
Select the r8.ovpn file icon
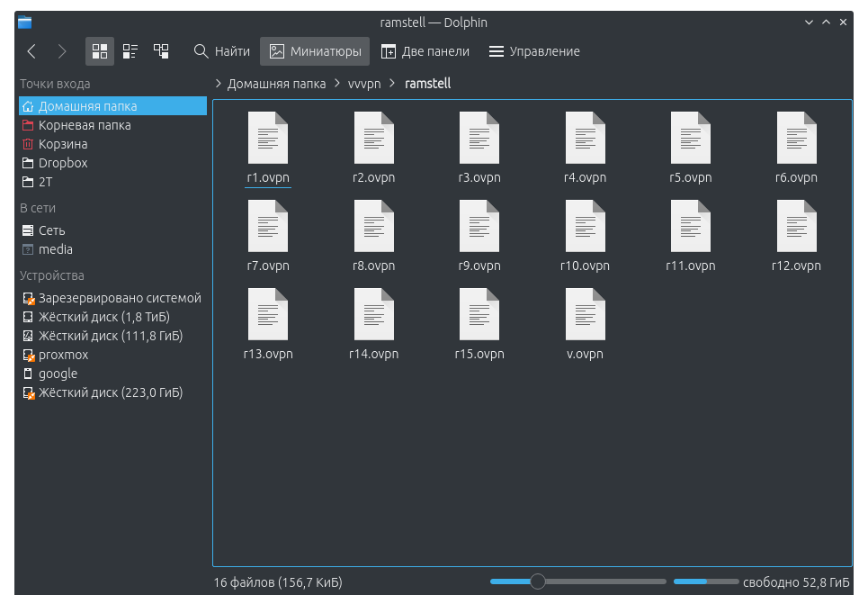click(x=373, y=226)
